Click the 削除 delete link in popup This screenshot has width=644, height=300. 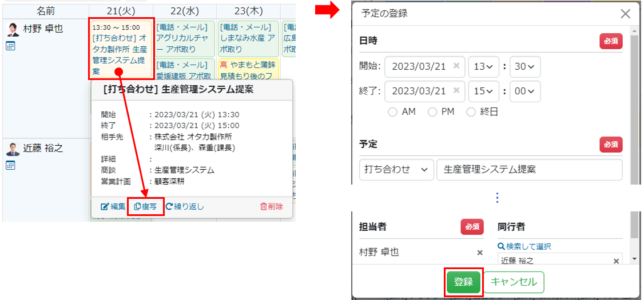pos(272,206)
